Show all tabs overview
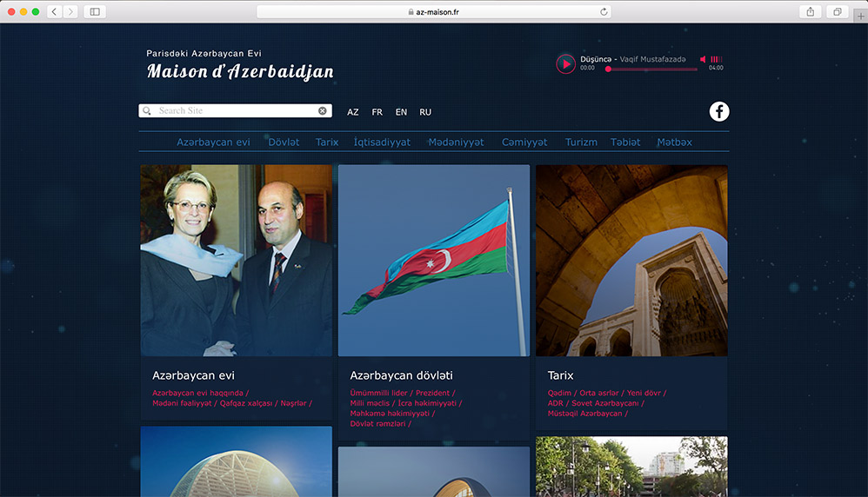 click(838, 11)
